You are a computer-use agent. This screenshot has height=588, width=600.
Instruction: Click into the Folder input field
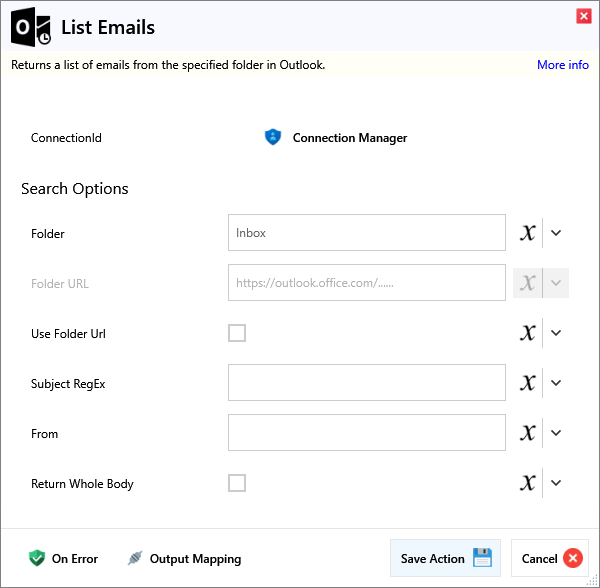[366, 233]
